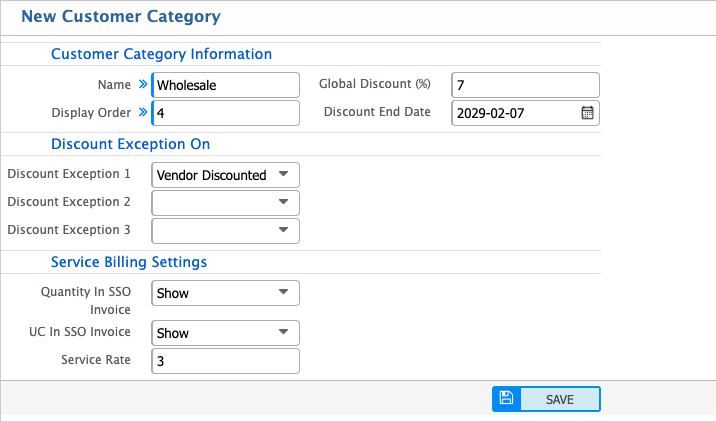The height and width of the screenshot is (421, 716).
Task: Click the Global Discount (%) label
Action: pos(374,85)
